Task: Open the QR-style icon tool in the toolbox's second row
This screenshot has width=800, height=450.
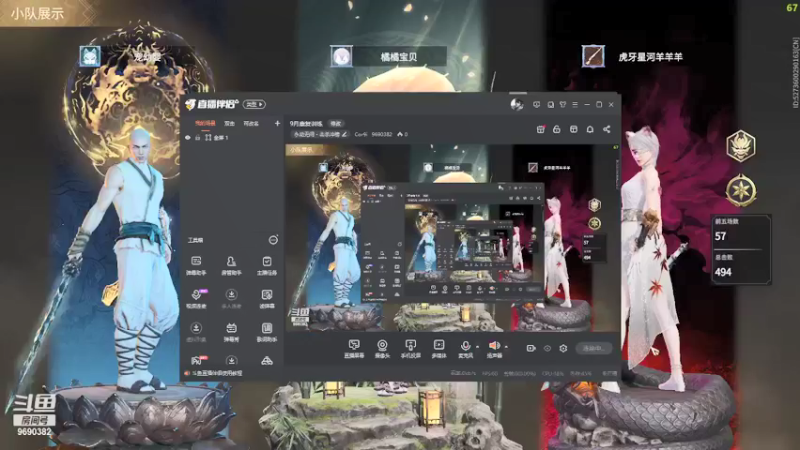Action: [267, 299]
